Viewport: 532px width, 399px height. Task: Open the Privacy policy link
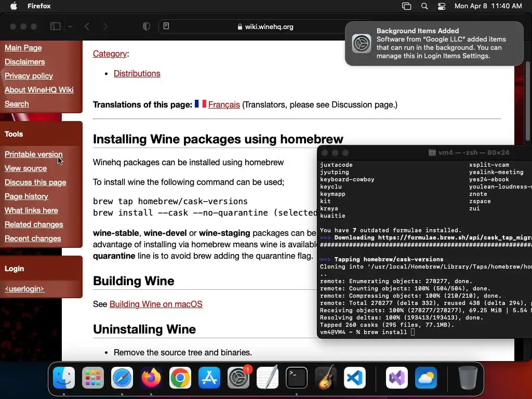[29, 76]
